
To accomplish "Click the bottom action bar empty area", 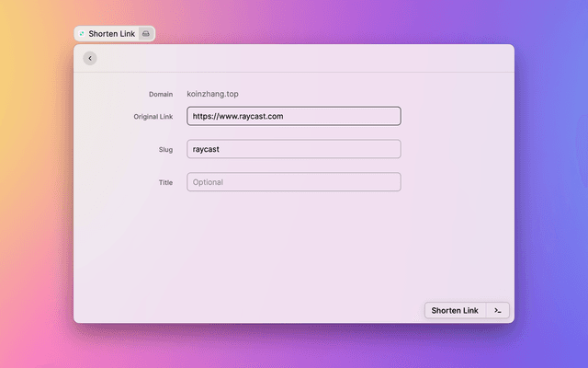I will (x=248, y=310).
